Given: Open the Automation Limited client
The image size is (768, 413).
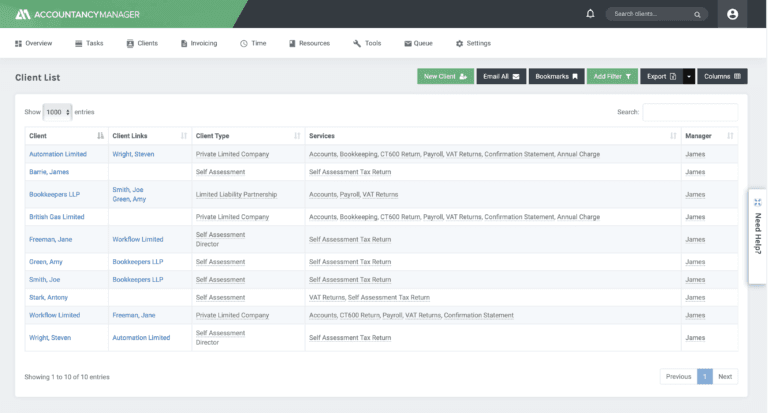Looking at the screenshot, I should point(58,154).
